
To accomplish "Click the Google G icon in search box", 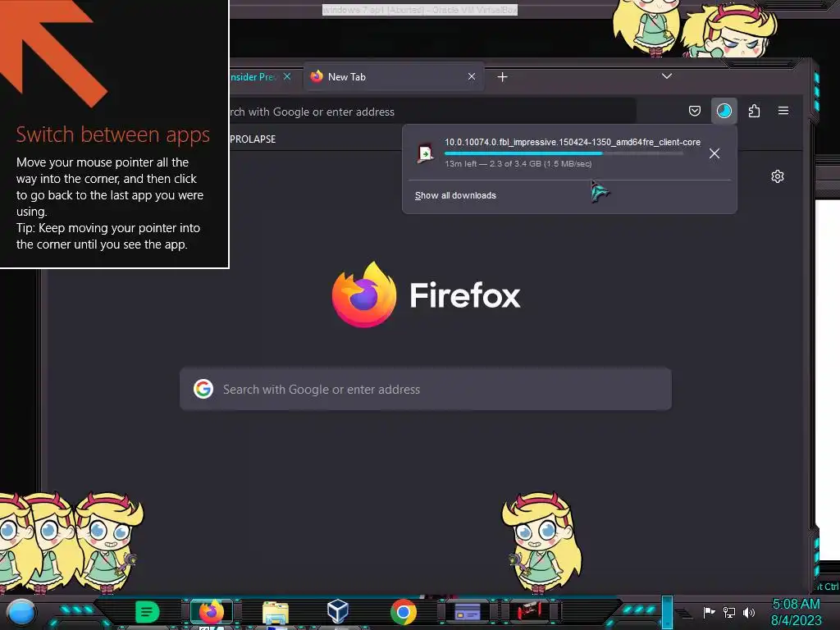I will point(203,389).
